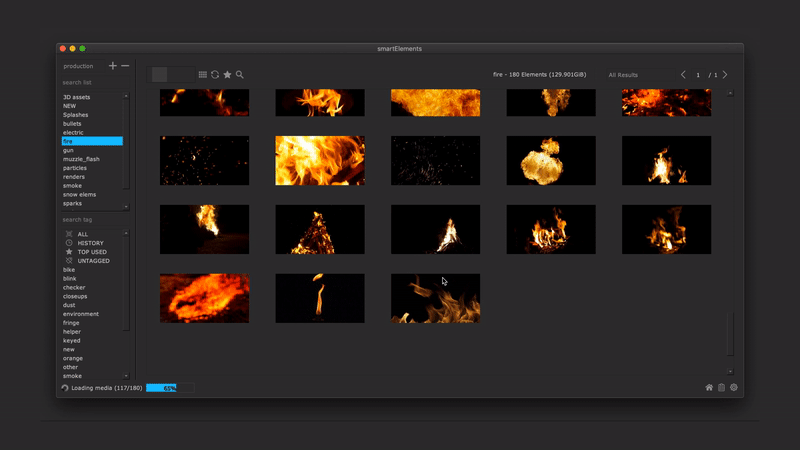Go to next page arrow
800x450 pixels.
click(725, 75)
